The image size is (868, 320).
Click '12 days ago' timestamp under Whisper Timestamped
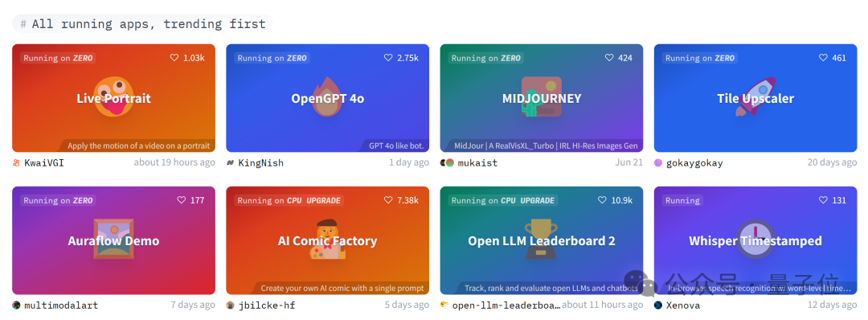pyautogui.click(x=832, y=305)
